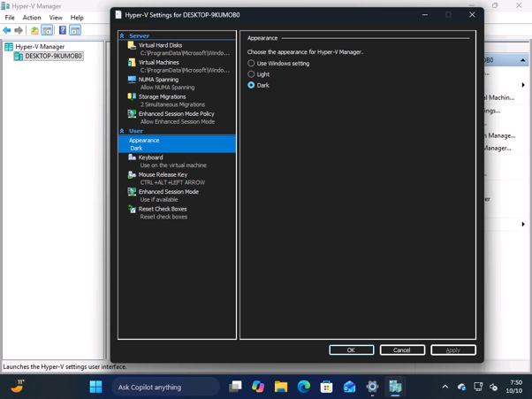Open the Help menu
The image size is (532, 399).
[77, 18]
